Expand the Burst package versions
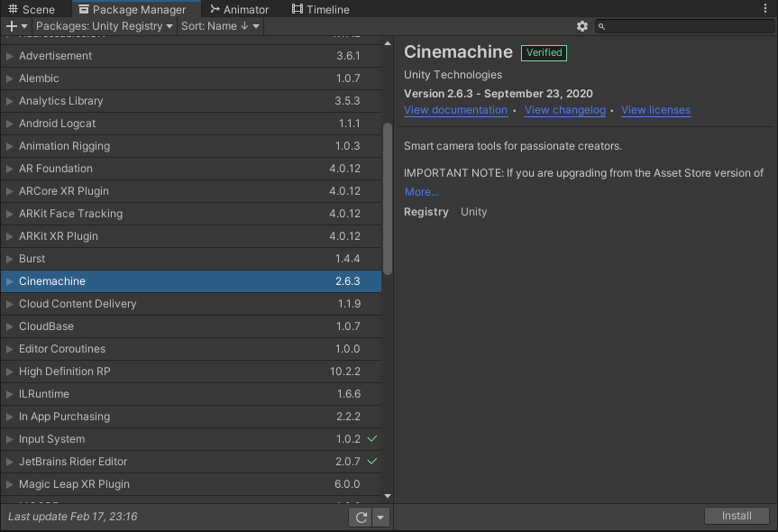 pos(10,259)
